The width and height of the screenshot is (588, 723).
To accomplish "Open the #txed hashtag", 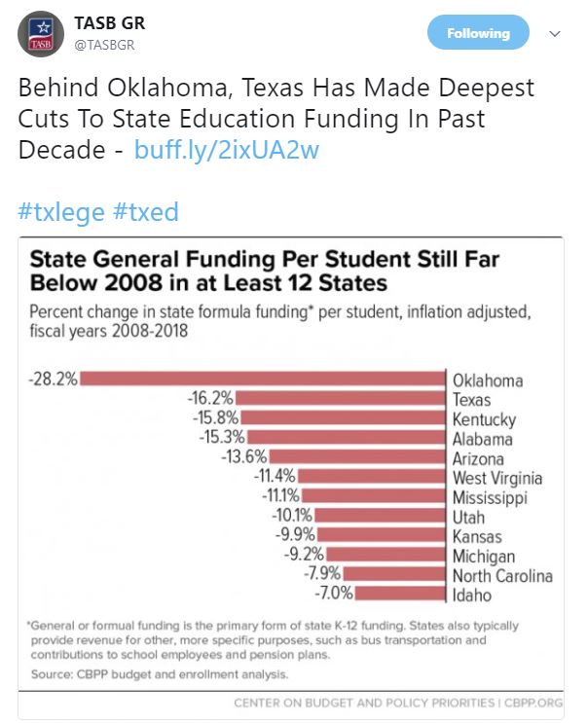I will point(145,212).
